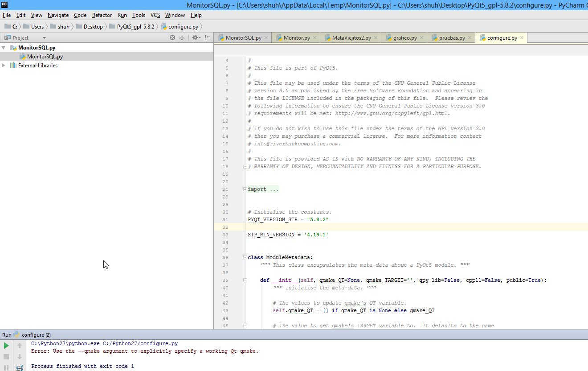
Task: Close the grafico.py editor tab
Action: tap(422, 38)
